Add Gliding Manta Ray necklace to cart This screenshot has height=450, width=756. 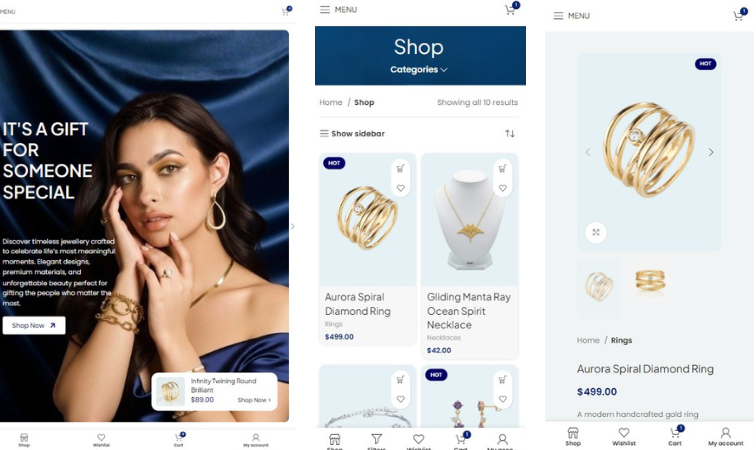pos(502,169)
